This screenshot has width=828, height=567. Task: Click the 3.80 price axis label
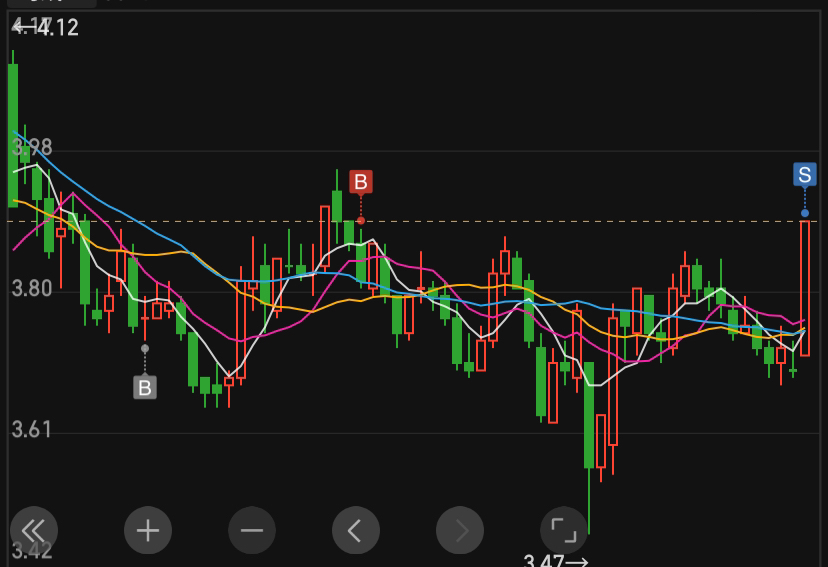tap(32, 289)
